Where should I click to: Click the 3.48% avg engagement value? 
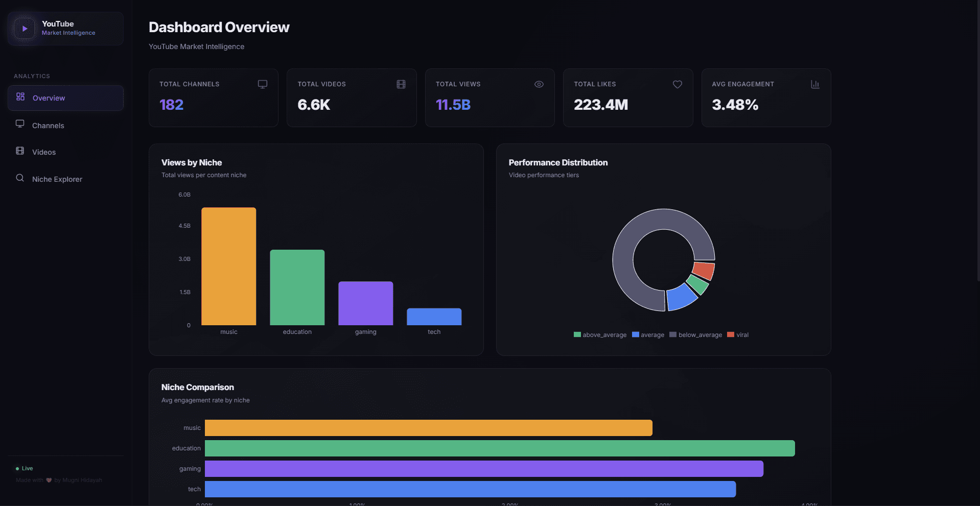[735, 105]
